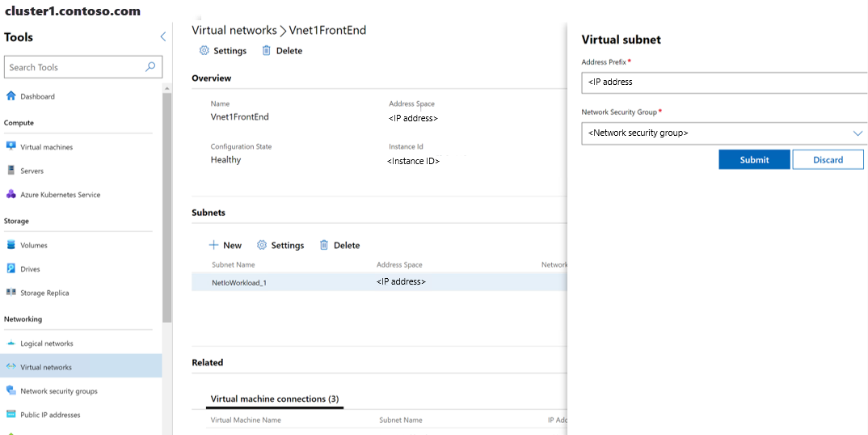Open the Drives tool
The width and height of the screenshot is (868, 435).
coord(30,268)
